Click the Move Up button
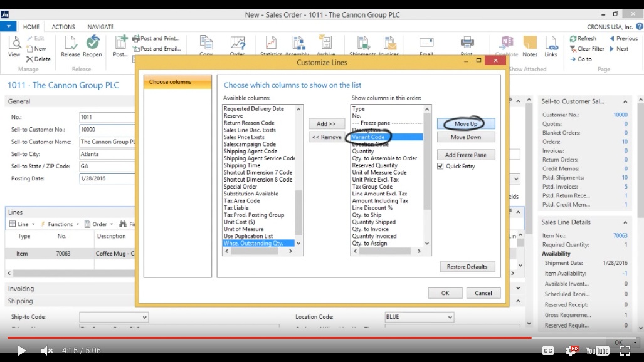This screenshot has width=644, height=362. [x=466, y=123]
